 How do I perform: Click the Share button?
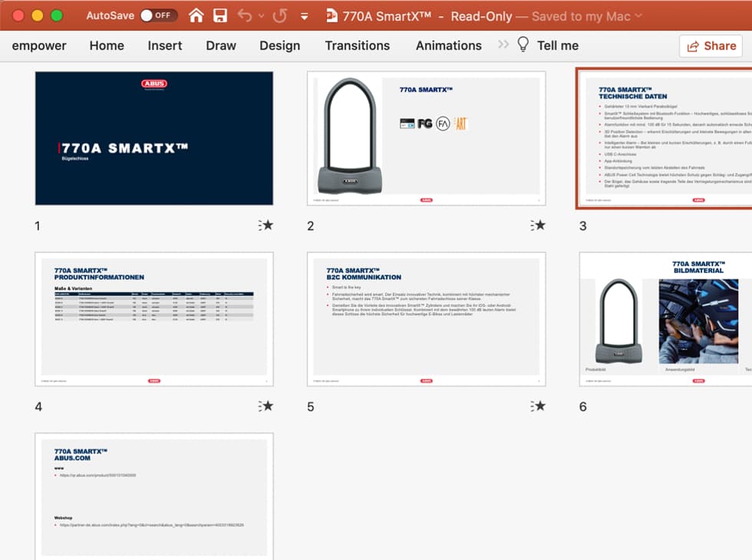pyautogui.click(x=710, y=46)
